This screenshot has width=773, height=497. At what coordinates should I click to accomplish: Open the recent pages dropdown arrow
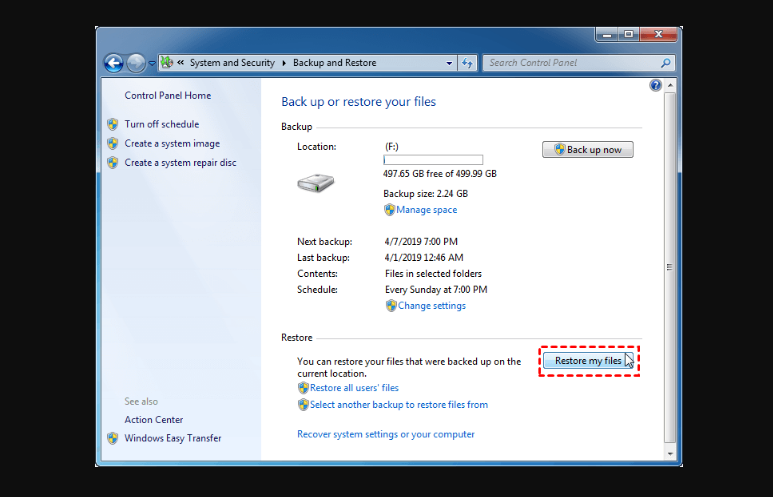point(152,63)
